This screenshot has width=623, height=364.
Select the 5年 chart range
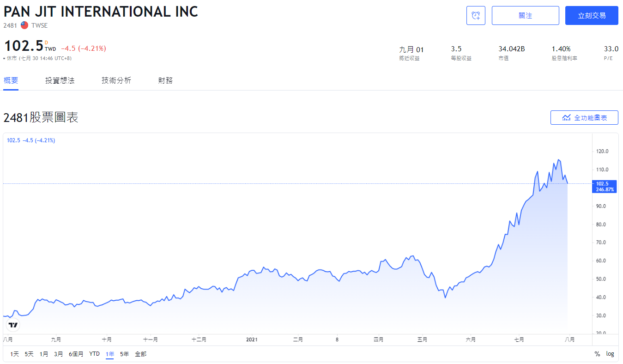tap(125, 354)
